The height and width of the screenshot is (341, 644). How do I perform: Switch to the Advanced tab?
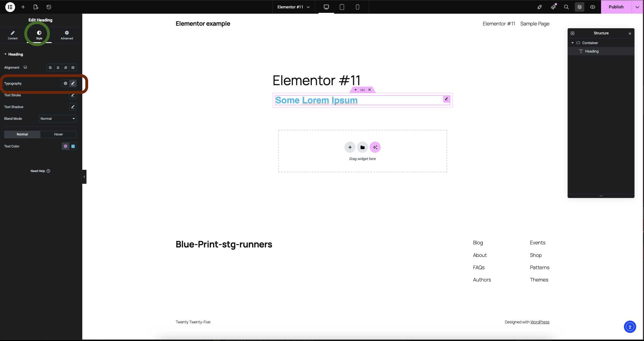click(x=67, y=35)
